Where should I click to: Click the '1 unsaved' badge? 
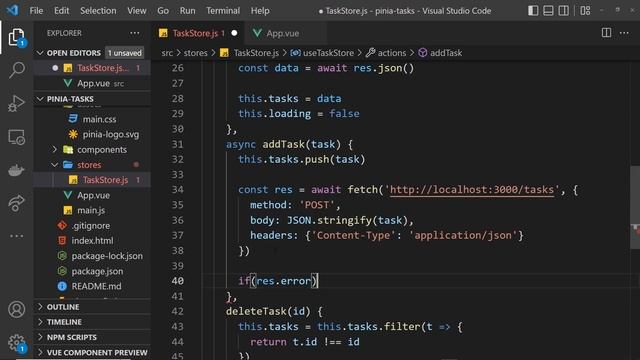coord(124,53)
